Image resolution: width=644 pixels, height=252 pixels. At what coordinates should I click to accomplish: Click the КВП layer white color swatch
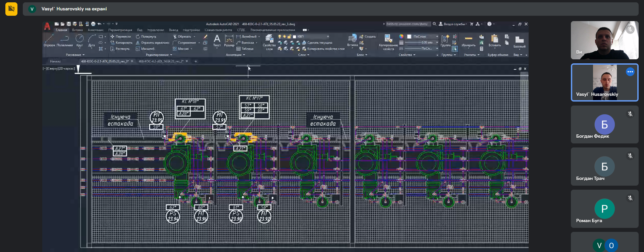[294, 37]
